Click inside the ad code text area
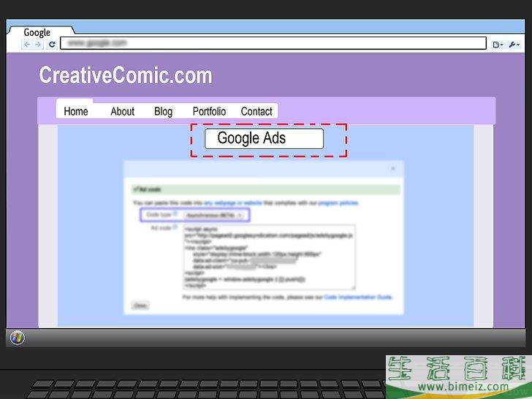 270,256
